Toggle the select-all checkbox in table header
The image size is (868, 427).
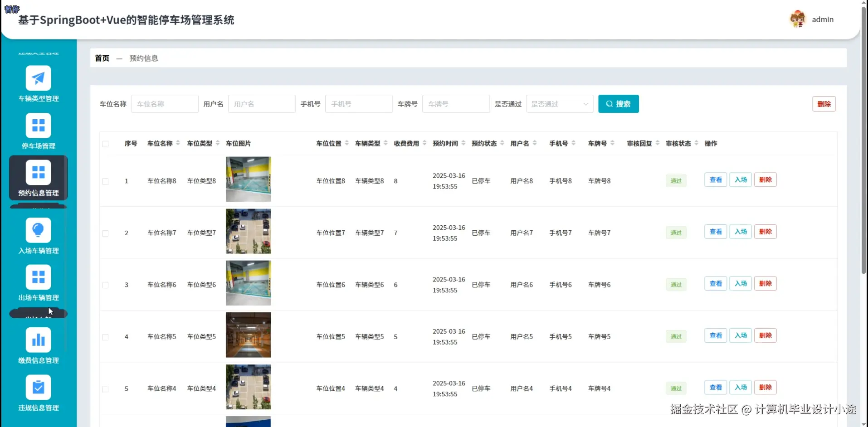(105, 144)
